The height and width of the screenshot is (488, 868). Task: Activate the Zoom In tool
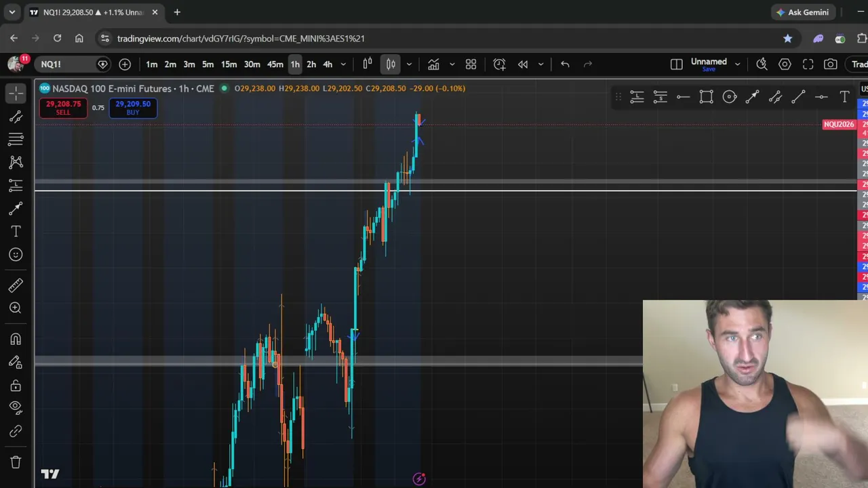coord(16,308)
